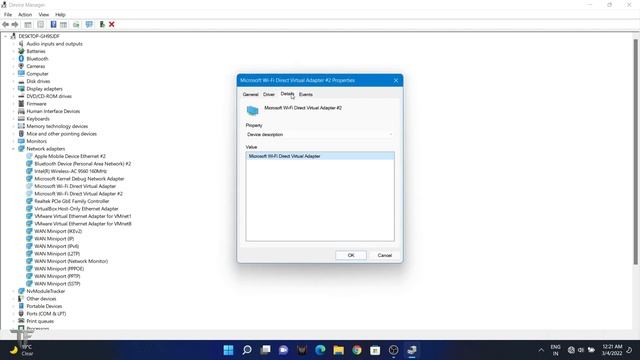Select VMware Virtual Ethernet Adapter for VMnet1

point(83,216)
